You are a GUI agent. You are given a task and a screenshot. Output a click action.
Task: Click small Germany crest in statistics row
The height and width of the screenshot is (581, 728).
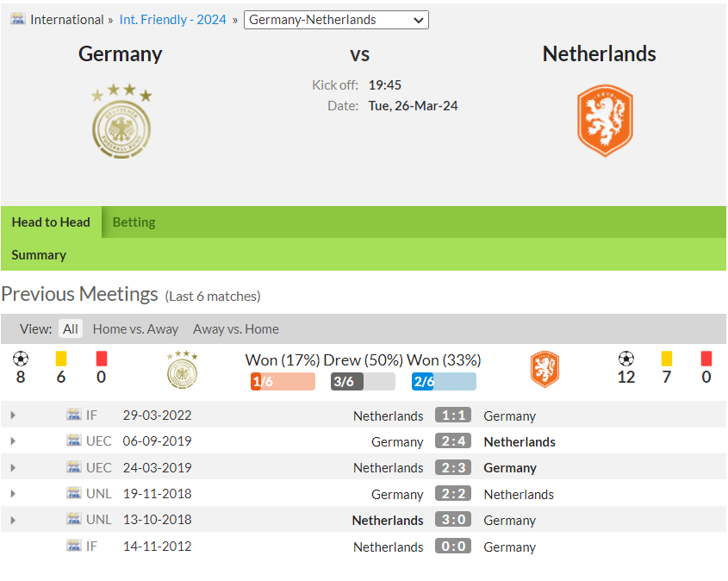point(182,370)
